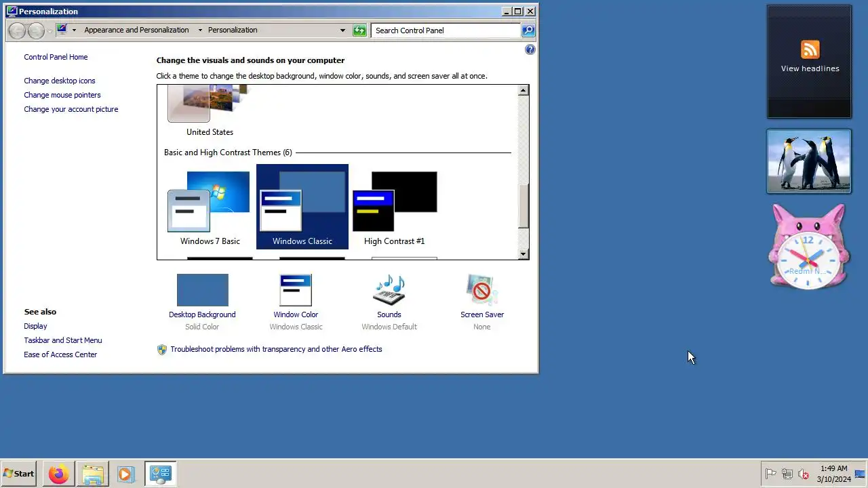The width and height of the screenshot is (868, 488).
Task: Select the United States theme
Action: pos(210,112)
